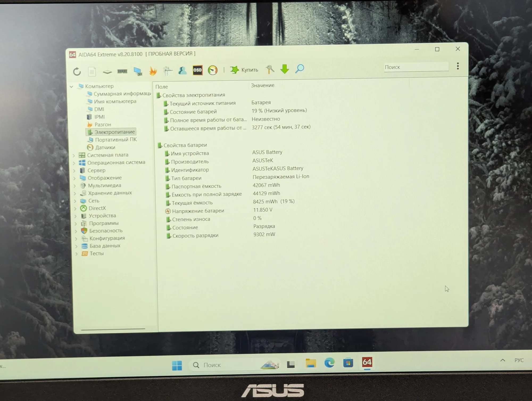Open the monitor diagnostics toolbar icon
532x401 pixels.
pos(138,71)
